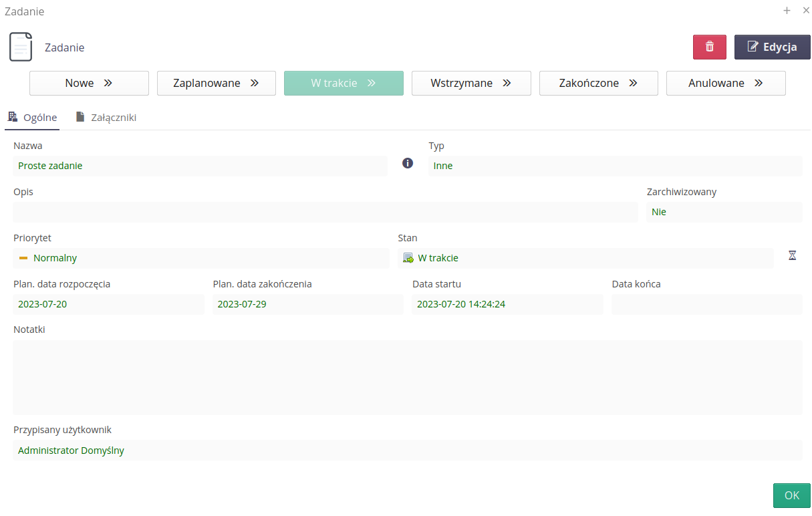Click the task document icon in header
Screen dimensions: 812x516
(x=21, y=47)
